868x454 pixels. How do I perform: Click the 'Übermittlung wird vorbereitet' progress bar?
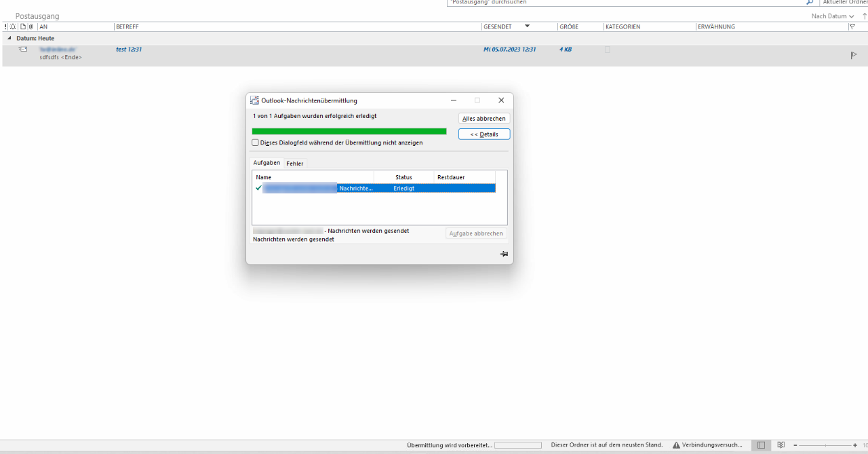point(518,445)
